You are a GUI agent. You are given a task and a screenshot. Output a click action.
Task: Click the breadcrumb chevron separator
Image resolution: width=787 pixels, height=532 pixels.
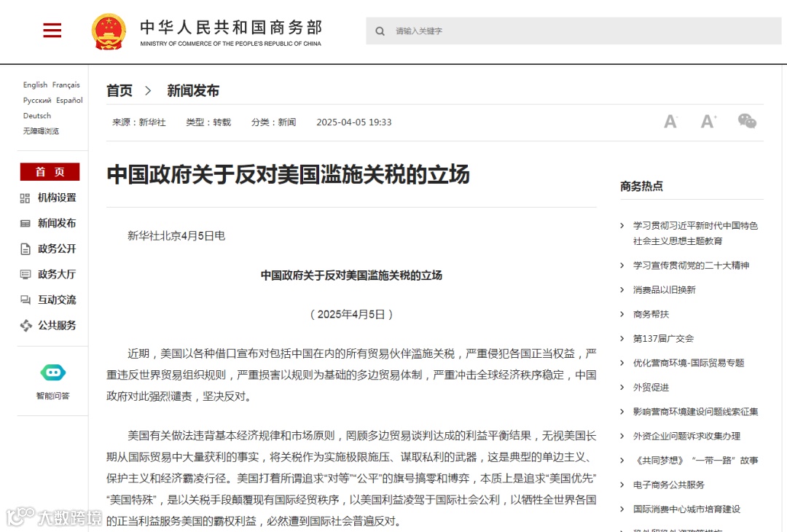[x=148, y=91]
